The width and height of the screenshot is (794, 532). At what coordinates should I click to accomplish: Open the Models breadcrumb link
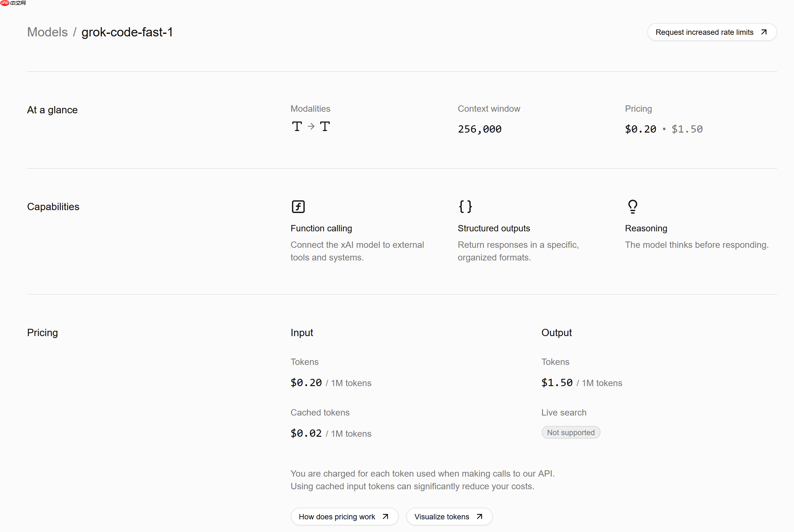click(47, 32)
